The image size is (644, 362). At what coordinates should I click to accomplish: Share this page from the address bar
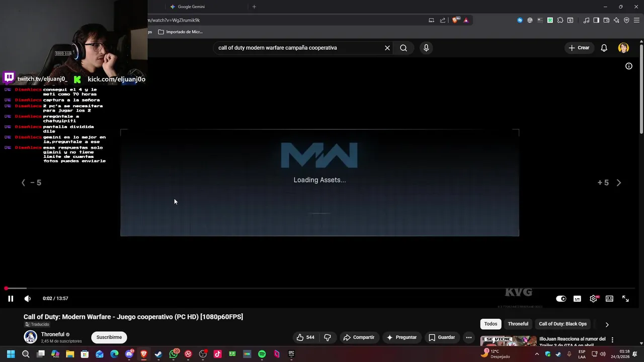[443, 20]
